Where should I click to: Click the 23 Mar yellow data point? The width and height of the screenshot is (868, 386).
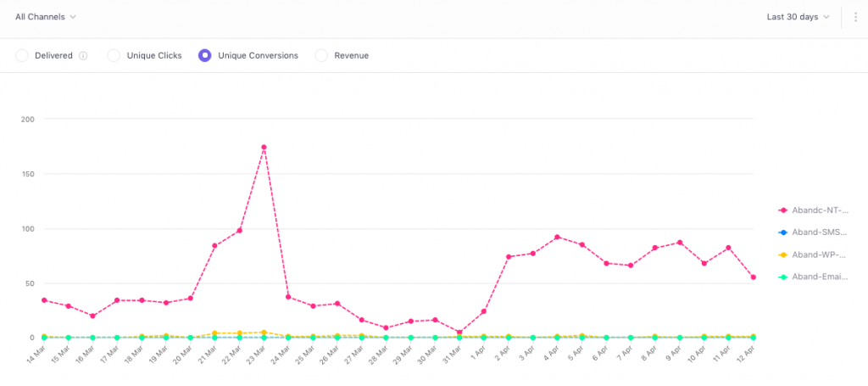264,333
